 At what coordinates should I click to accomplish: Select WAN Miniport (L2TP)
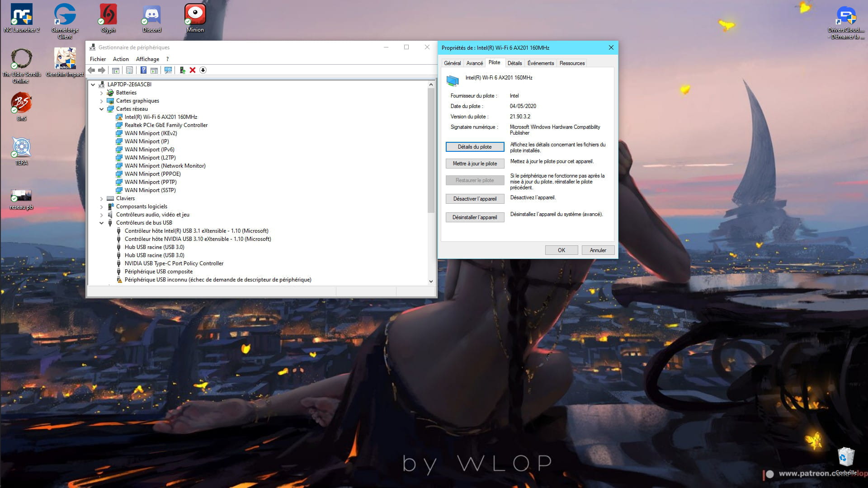(x=150, y=158)
